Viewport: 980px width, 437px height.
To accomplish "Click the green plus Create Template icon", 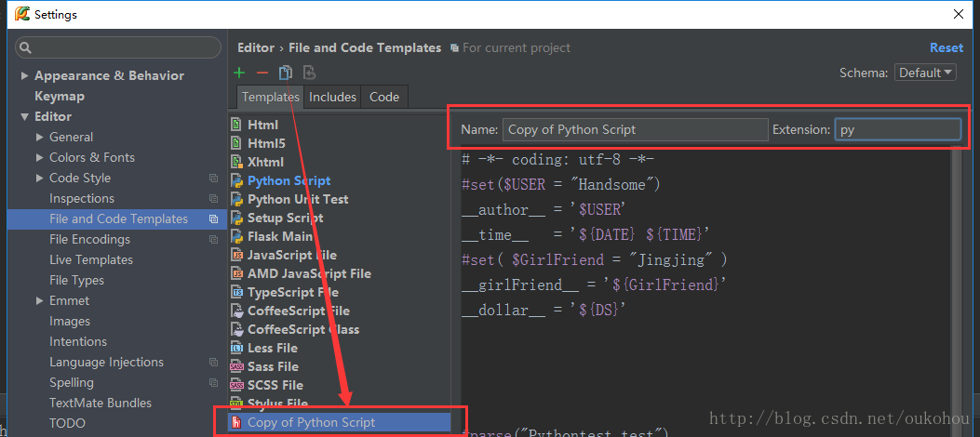I will click(x=239, y=73).
